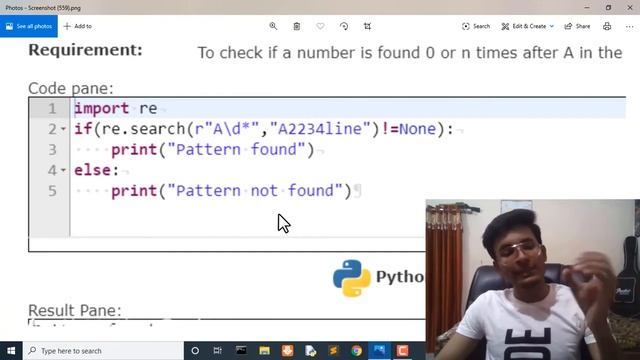The width and height of the screenshot is (640, 360).
Task: Open Cortana circle icon on taskbar
Action: [195, 351]
